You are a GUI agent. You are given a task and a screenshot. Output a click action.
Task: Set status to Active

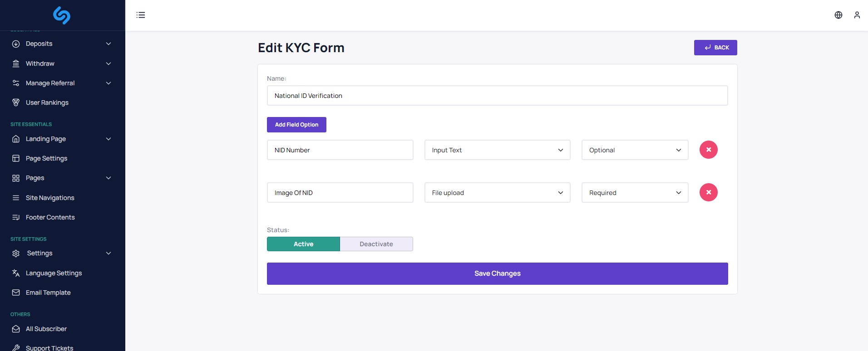[x=303, y=244]
